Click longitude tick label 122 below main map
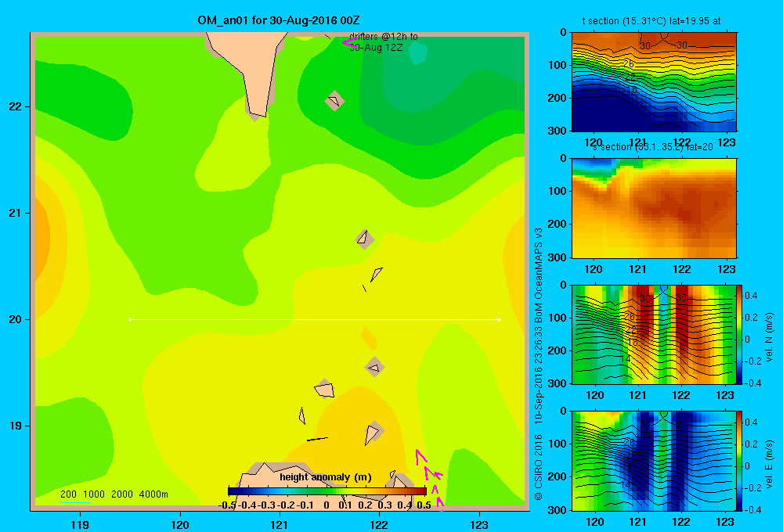This screenshot has width=783, height=532. pos(379,524)
